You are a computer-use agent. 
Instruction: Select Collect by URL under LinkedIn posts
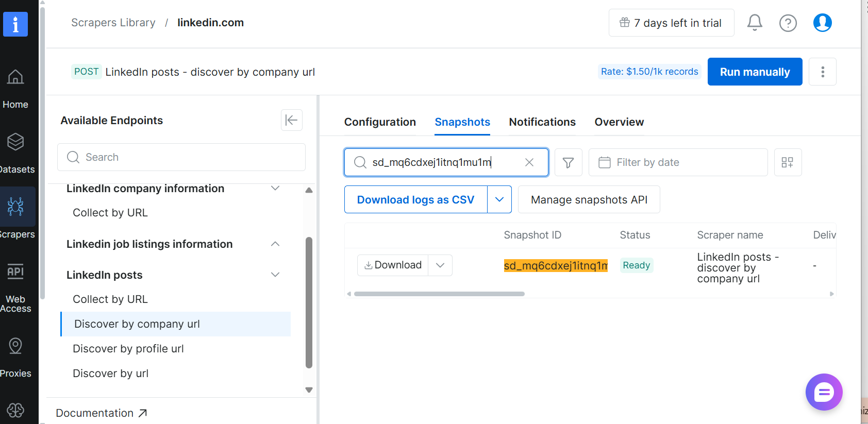pos(110,299)
